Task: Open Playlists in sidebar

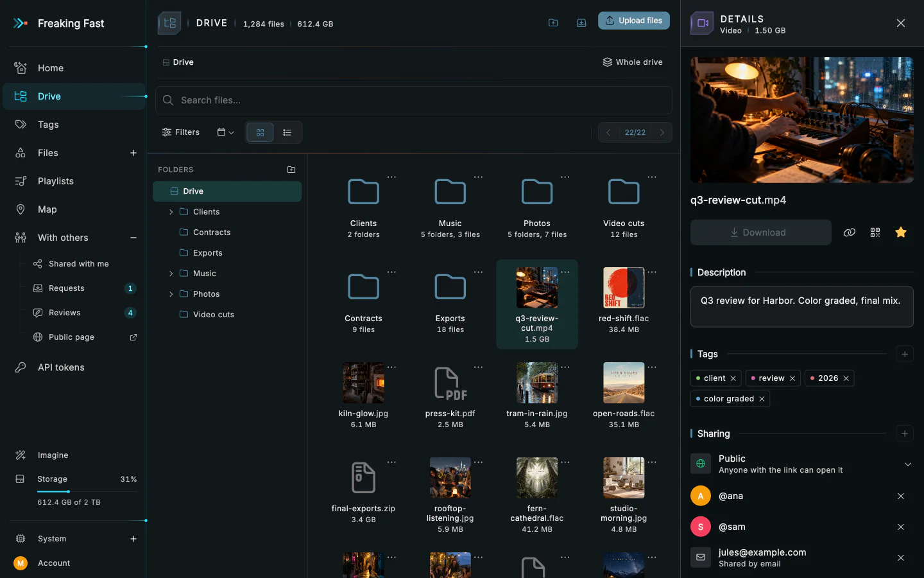Action: pyautogui.click(x=74, y=181)
